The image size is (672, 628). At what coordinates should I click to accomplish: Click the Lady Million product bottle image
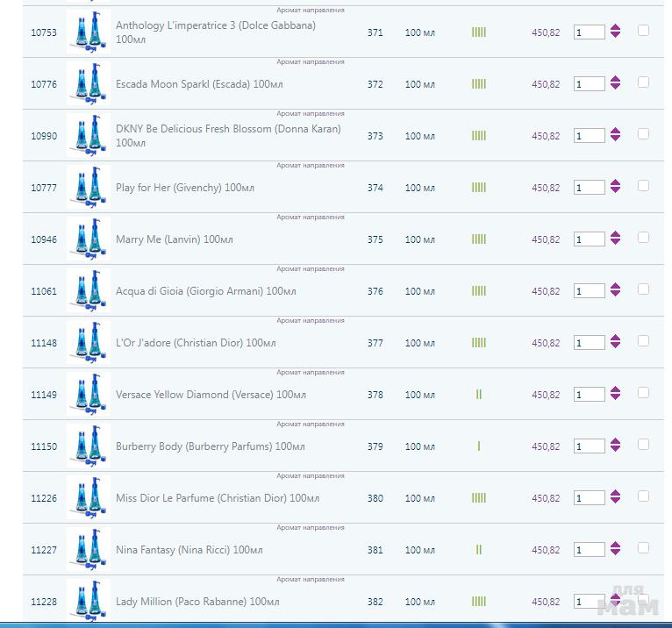(88, 602)
